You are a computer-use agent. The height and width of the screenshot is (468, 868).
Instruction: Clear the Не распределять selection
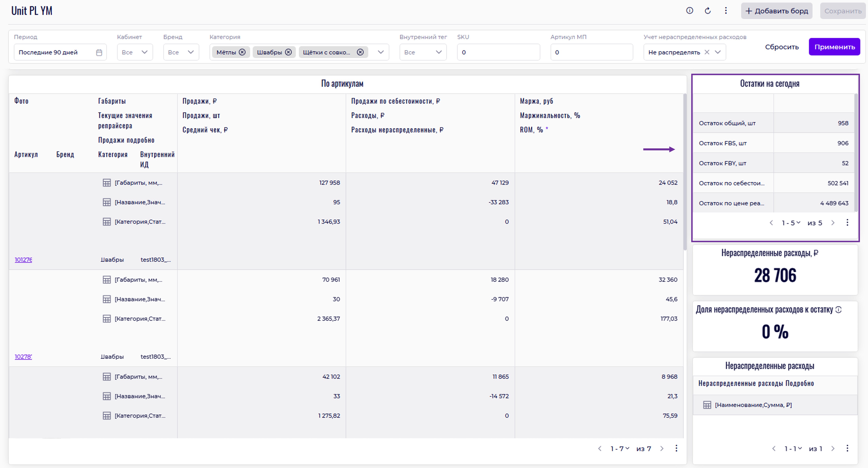click(x=707, y=52)
